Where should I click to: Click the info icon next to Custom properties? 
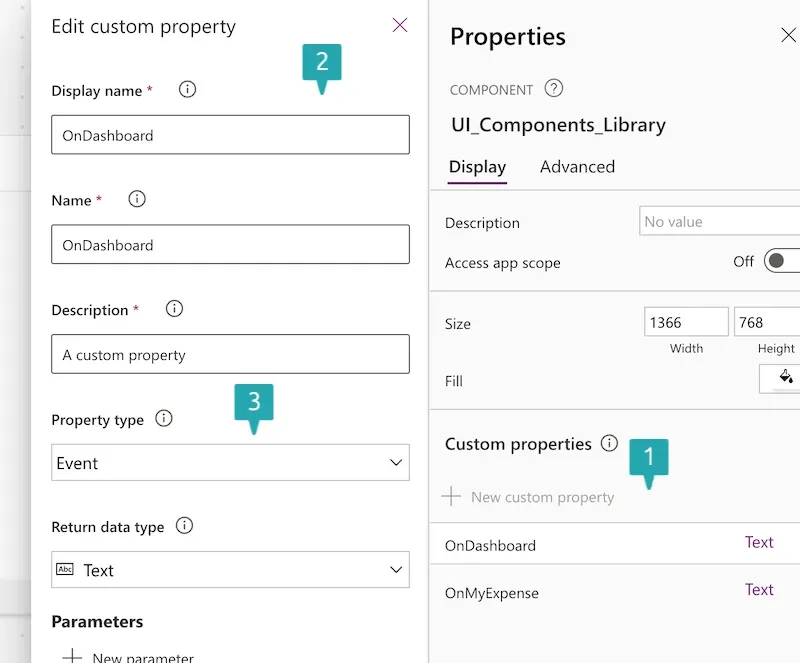tap(609, 443)
